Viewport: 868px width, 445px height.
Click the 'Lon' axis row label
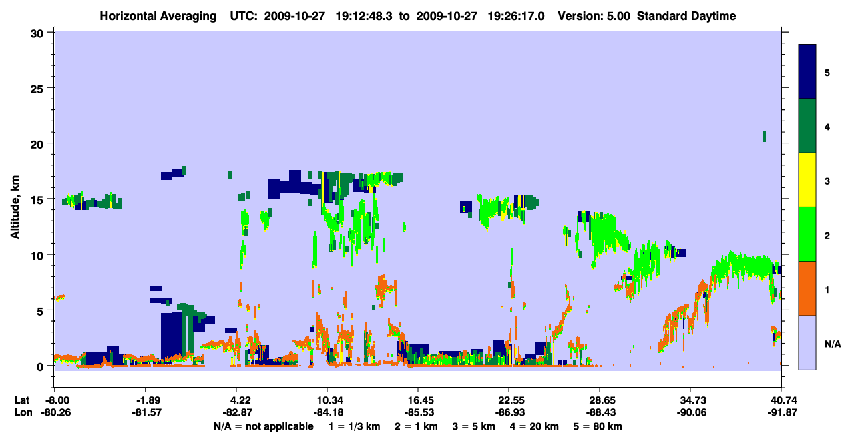coord(23,413)
